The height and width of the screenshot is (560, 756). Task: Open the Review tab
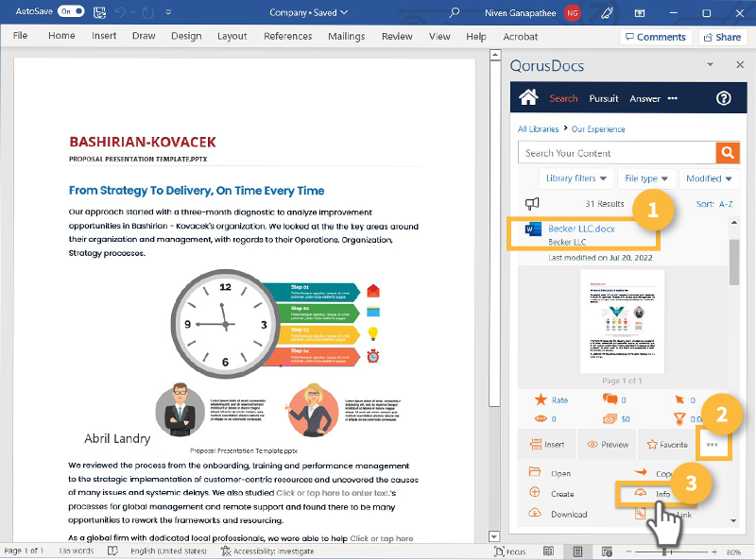(397, 36)
